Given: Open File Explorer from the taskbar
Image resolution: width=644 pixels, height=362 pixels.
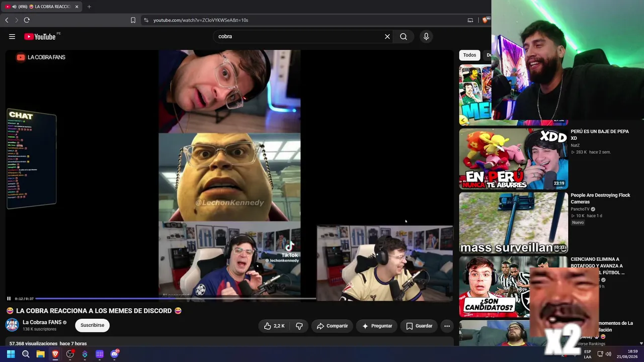Looking at the screenshot, I should (41, 354).
